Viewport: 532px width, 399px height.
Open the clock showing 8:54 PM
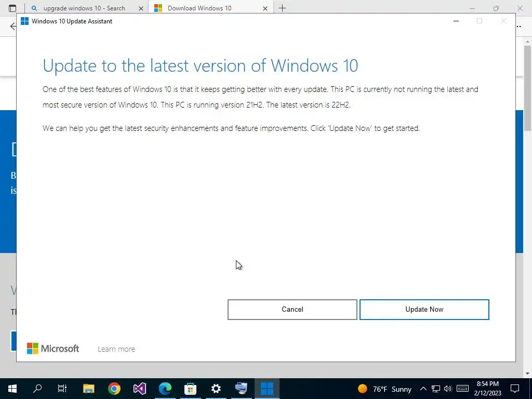(487, 389)
